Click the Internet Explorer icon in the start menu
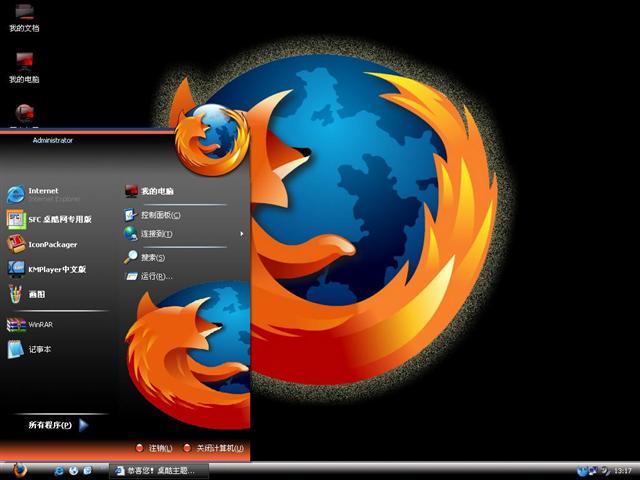Viewport: 640px width, 480px height. [x=16, y=195]
